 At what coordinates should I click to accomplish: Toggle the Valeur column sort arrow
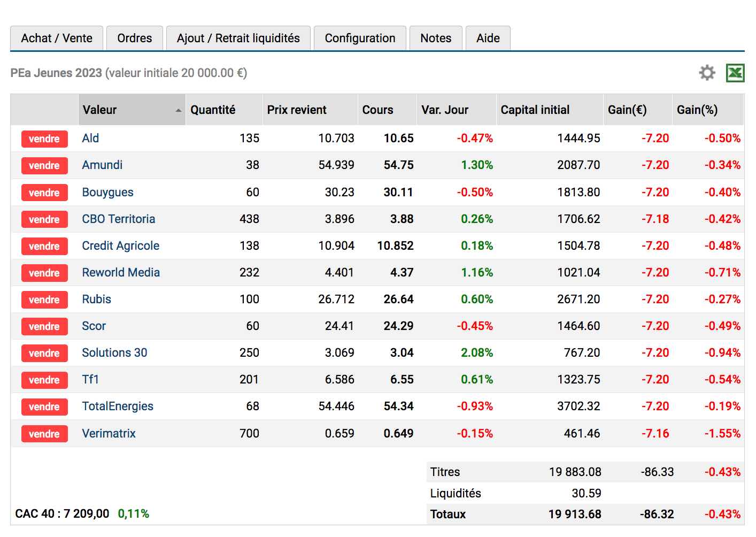[x=178, y=110]
